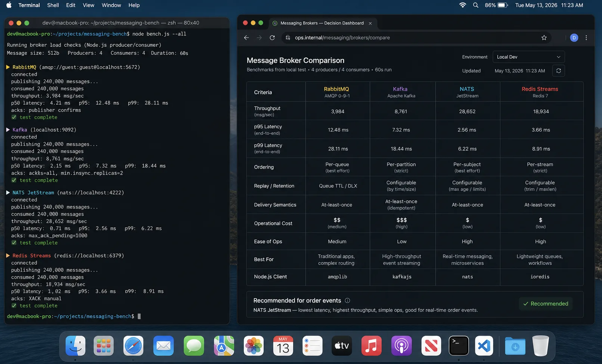
Task: Open News from the dock
Action: (x=431, y=345)
